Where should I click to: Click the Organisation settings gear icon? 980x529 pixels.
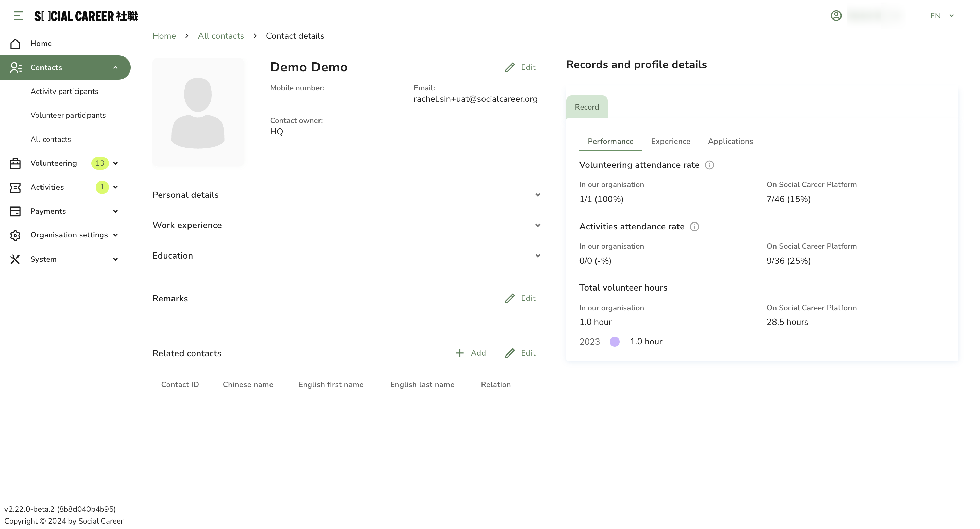click(15, 235)
